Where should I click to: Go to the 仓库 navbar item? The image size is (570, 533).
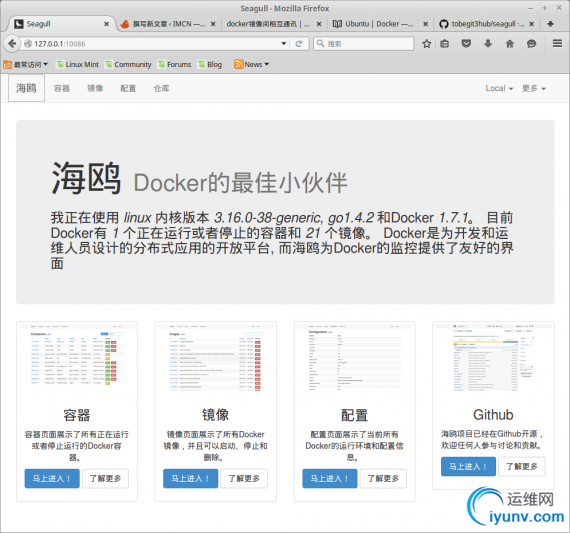(161, 88)
